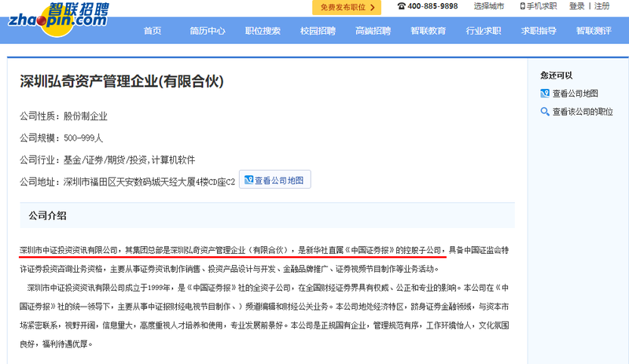This screenshot has width=629, height=364.
Task: Click the magnifier icon beside 查看该公司的职位
Action: 545,112
